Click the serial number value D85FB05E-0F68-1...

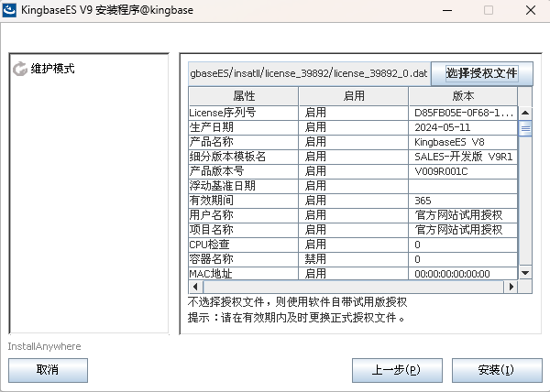tap(464, 113)
